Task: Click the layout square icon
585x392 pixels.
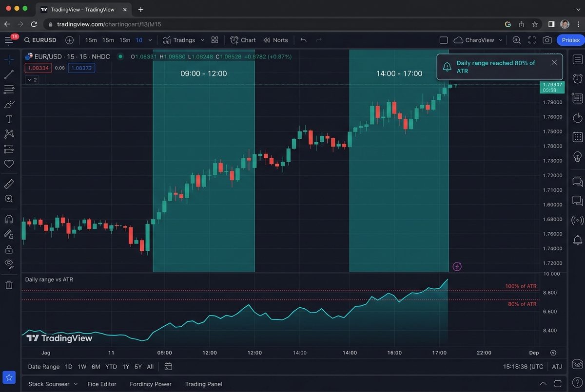Action: coord(444,40)
